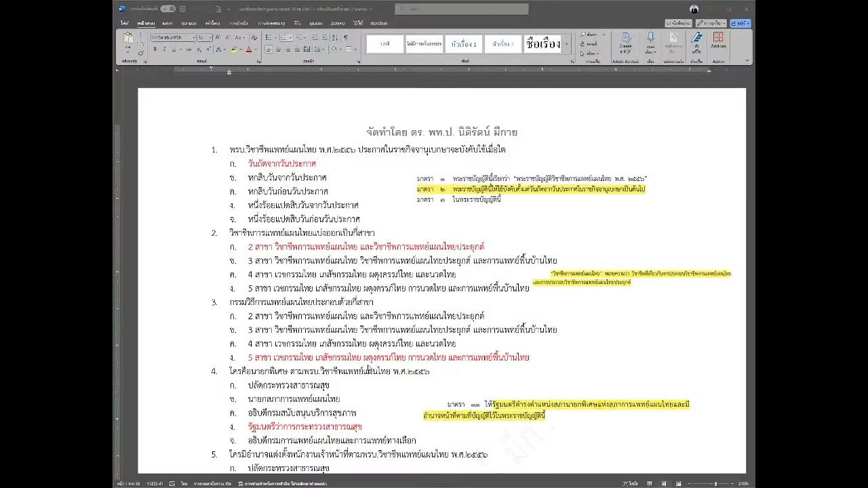The height and width of the screenshot is (488, 868).
Task: Toggle Italic formatting
Action: click(x=164, y=49)
